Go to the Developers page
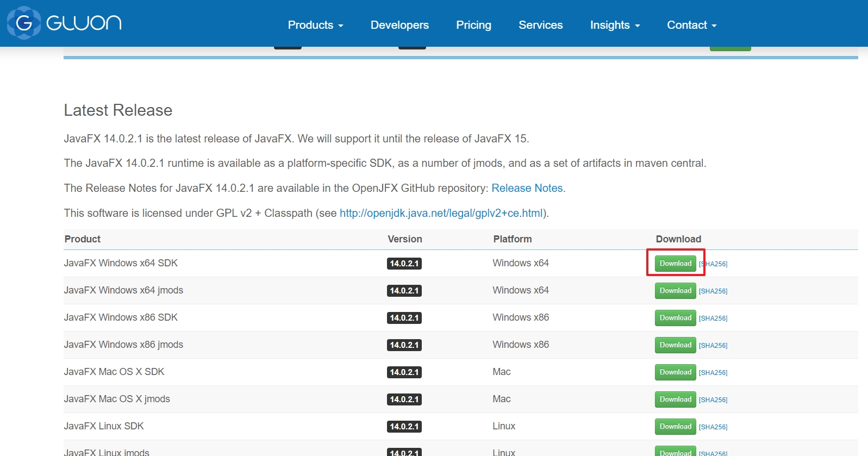 coord(399,25)
